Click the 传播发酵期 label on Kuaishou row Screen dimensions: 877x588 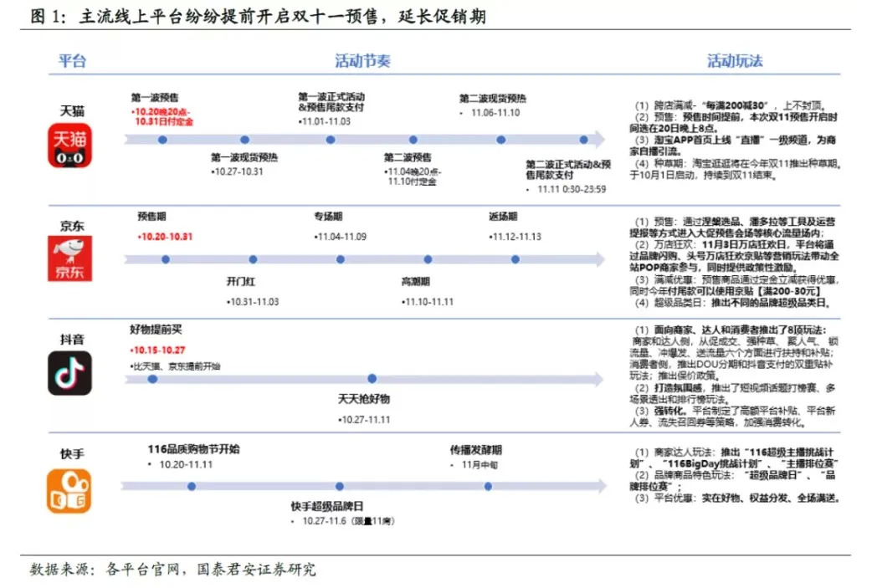(476, 449)
